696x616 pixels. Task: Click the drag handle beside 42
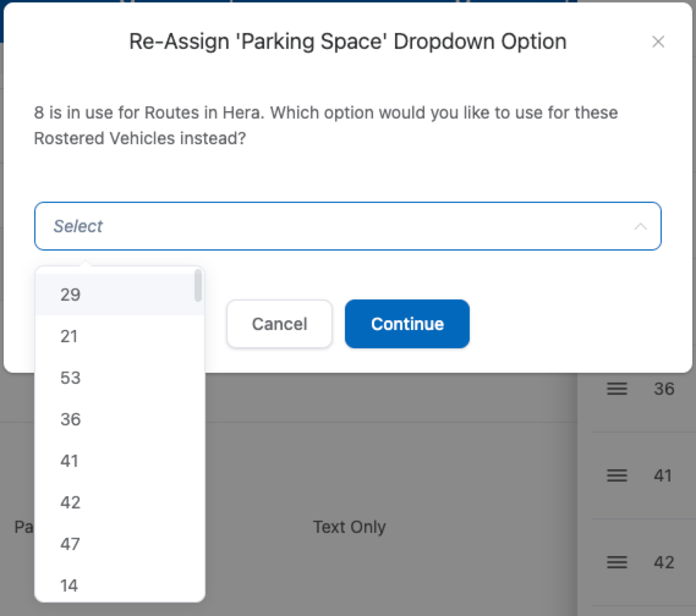(x=616, y=562)
